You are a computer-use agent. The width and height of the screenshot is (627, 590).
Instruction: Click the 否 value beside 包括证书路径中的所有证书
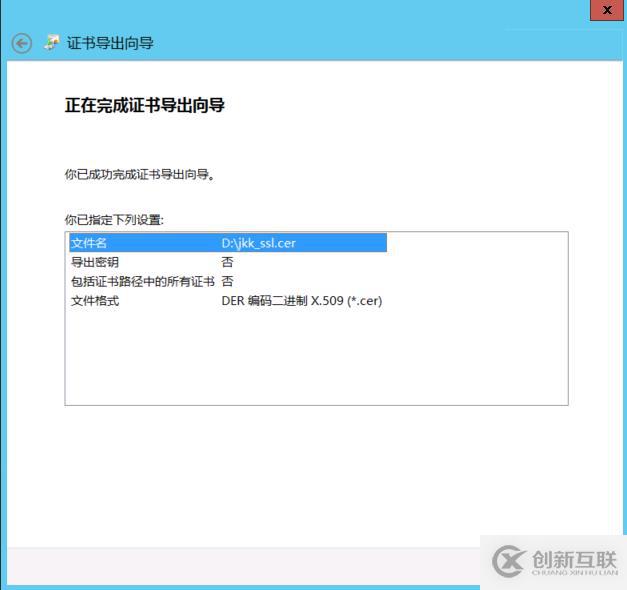(x=227, y=281)
